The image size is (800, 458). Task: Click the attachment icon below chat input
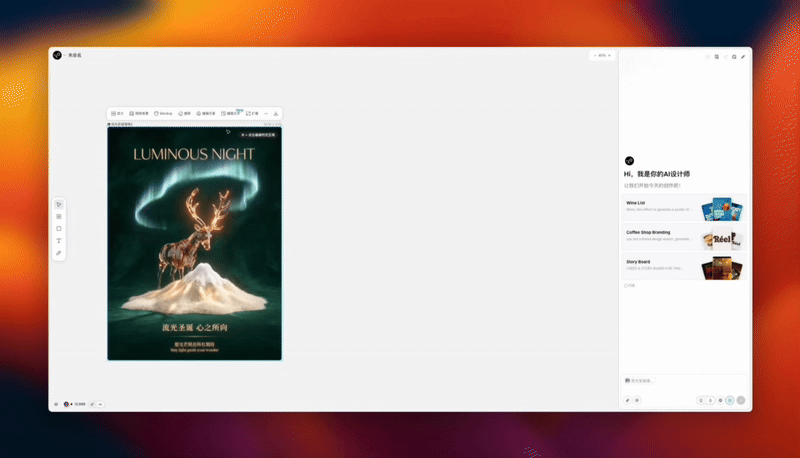(628, 400)
